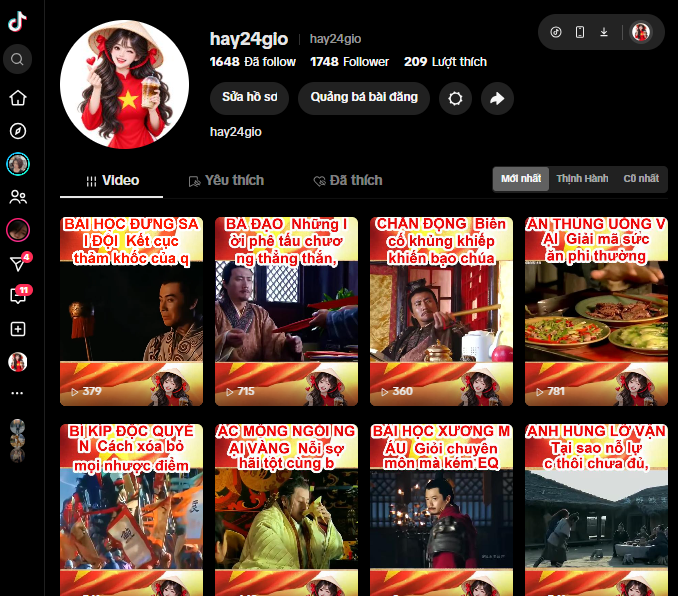
Task: Open video BÁ ĐẠO Những lời phê tấu
Action: point(286,311)
